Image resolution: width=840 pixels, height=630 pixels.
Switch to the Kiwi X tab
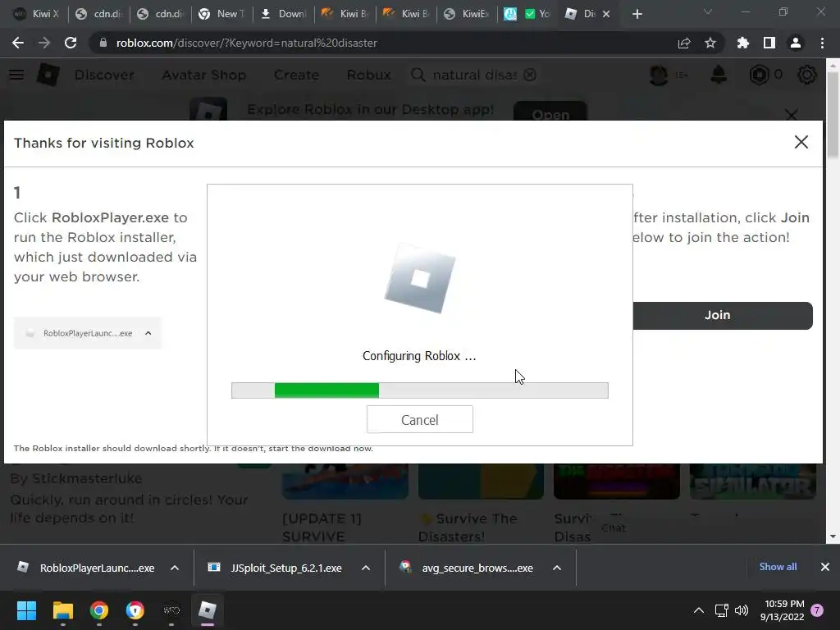37,14
